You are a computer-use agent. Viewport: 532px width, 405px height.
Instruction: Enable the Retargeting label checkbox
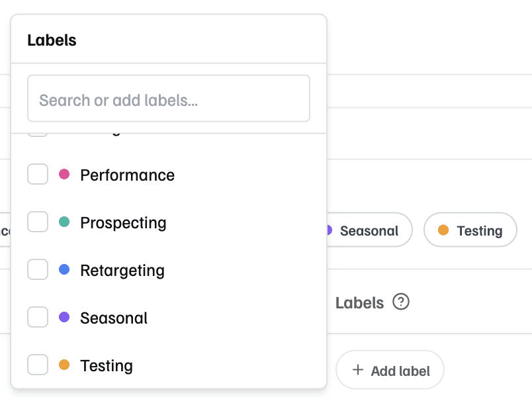tap(38, 270)
